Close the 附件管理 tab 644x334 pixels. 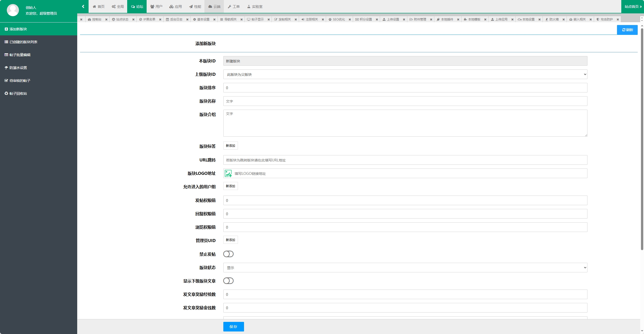coord(431,19)
